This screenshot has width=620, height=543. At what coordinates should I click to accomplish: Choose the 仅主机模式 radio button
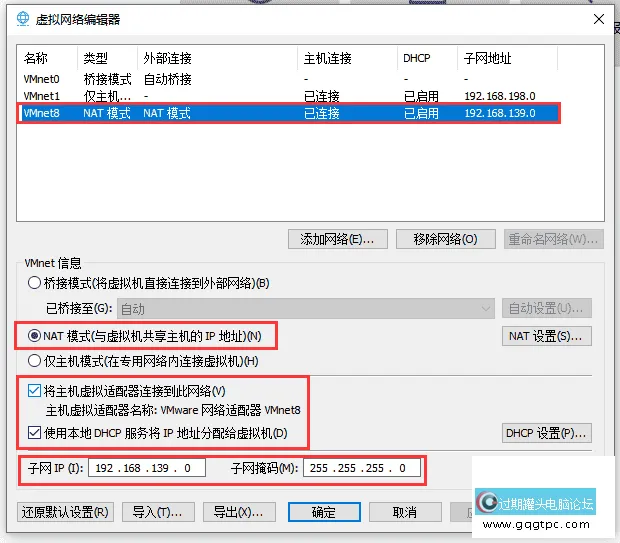[34, 361]
